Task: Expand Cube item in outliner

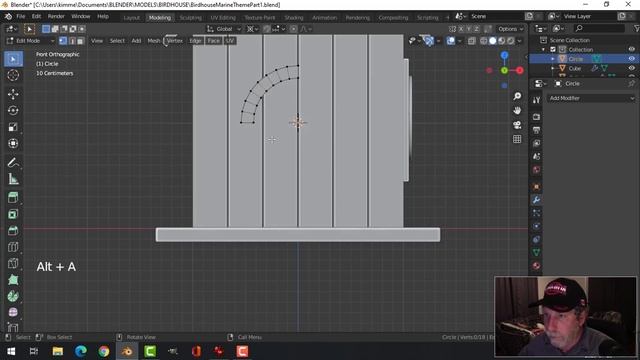Action: [x=553, y=68]
